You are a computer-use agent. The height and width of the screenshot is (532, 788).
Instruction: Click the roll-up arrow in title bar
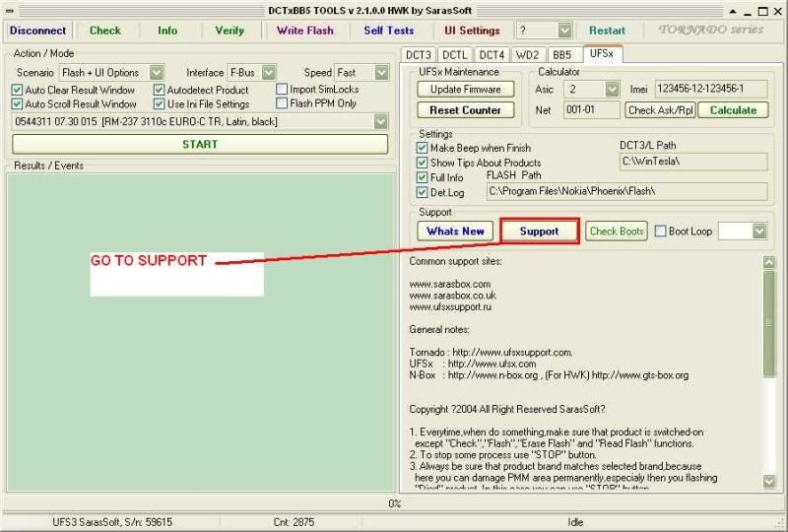click(733, 11)
